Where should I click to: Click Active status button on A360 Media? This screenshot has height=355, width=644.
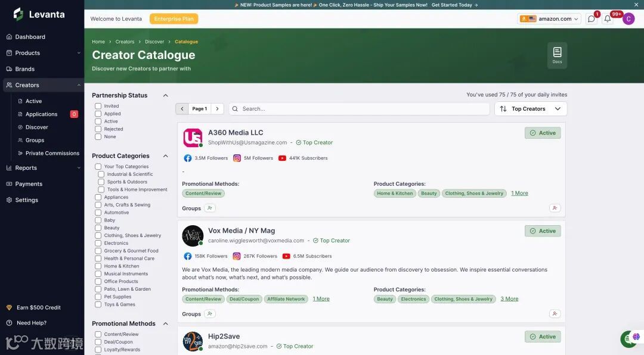pyautogui.click(x=543, y=133)
